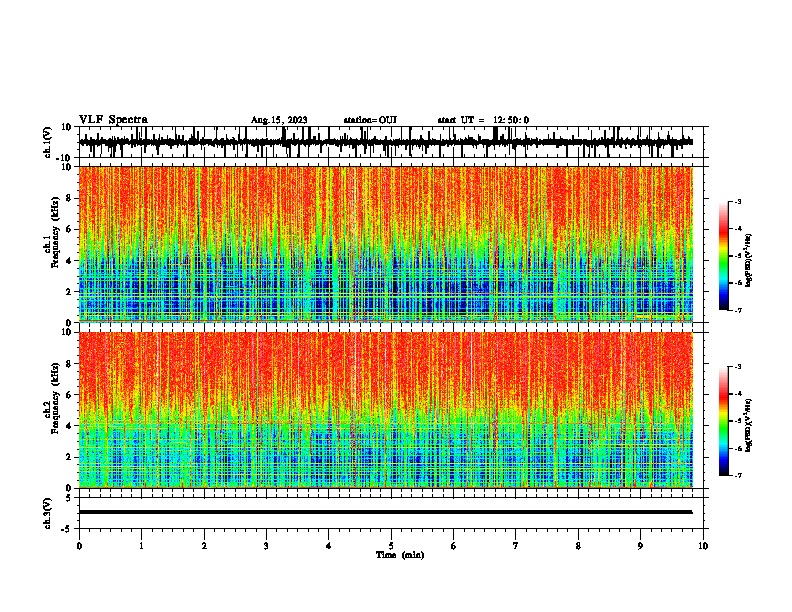Viewport: 792px width, 612px height.
Task: Click the 'station=OUJ' label
Action: [x=370, y=120]
